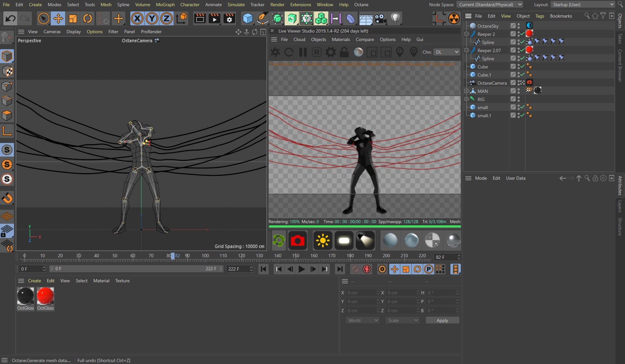This screenshot has width=625, height=364.
Task: Open Materials menu in Live Viewer
Action: (x=341, y=39)
